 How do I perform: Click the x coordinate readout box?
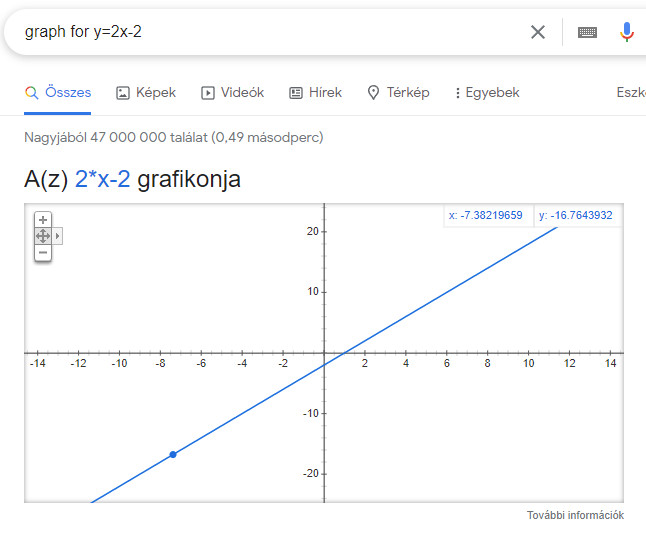click(486, 215)
